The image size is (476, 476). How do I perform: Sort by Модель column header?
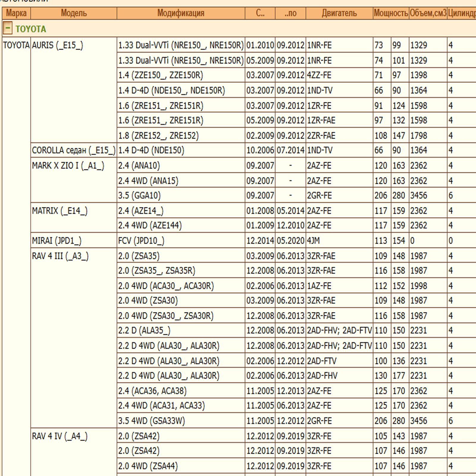tap(73, 13)
